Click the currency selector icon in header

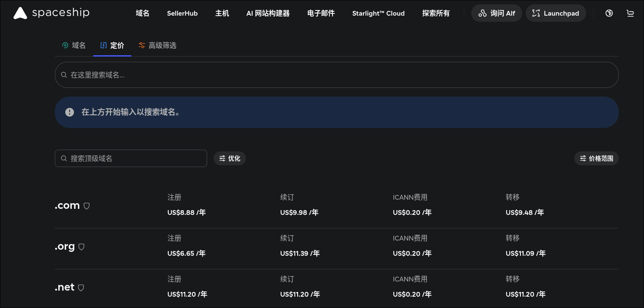pyautogui.click(x=609, y=13)
